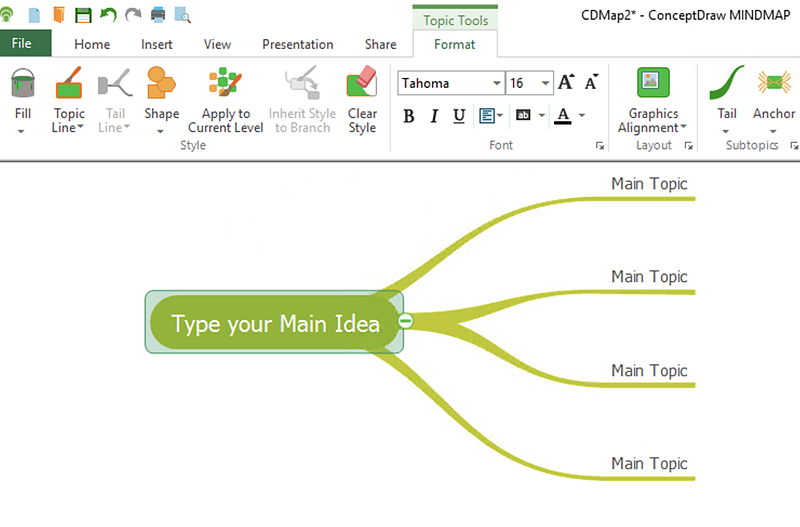Open the Graphics Alignment picture icon
Image resolution: width=800 pixels, height=527 pixels.
[653, 82]
